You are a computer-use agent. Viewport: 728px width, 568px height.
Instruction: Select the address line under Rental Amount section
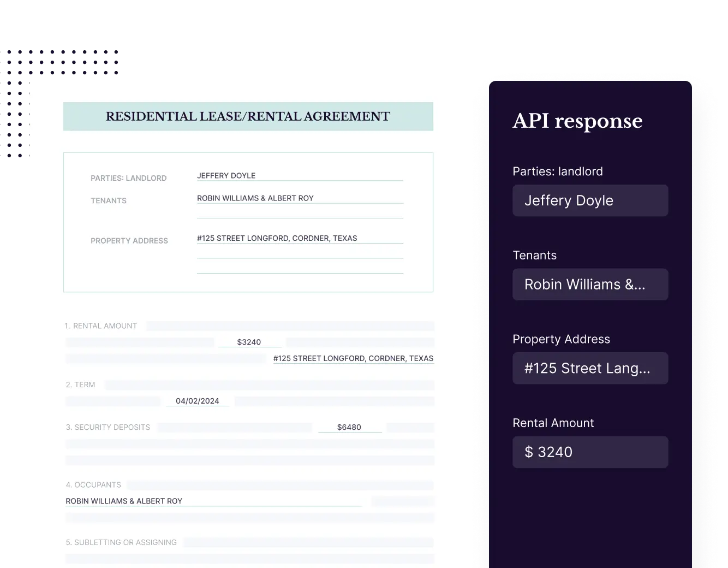click(353, 358)
